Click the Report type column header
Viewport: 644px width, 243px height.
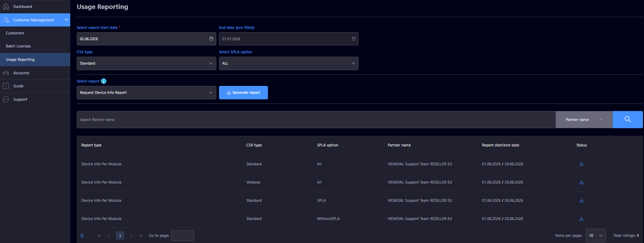tap(91, 145)
